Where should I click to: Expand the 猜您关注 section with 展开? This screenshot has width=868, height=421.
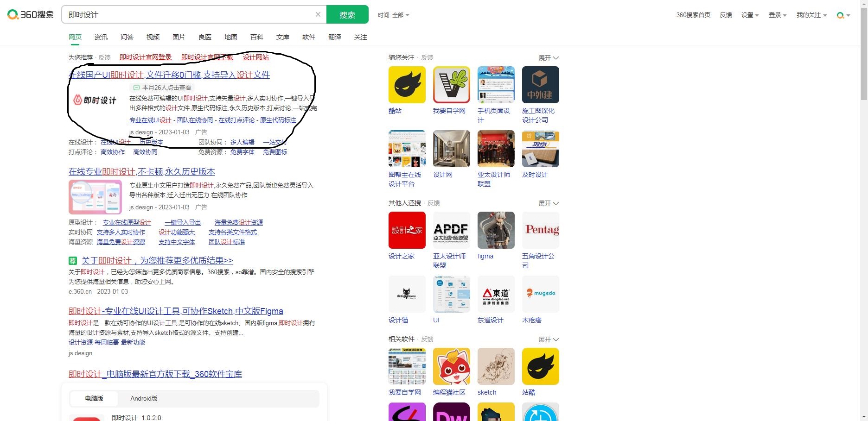(549, 58)
